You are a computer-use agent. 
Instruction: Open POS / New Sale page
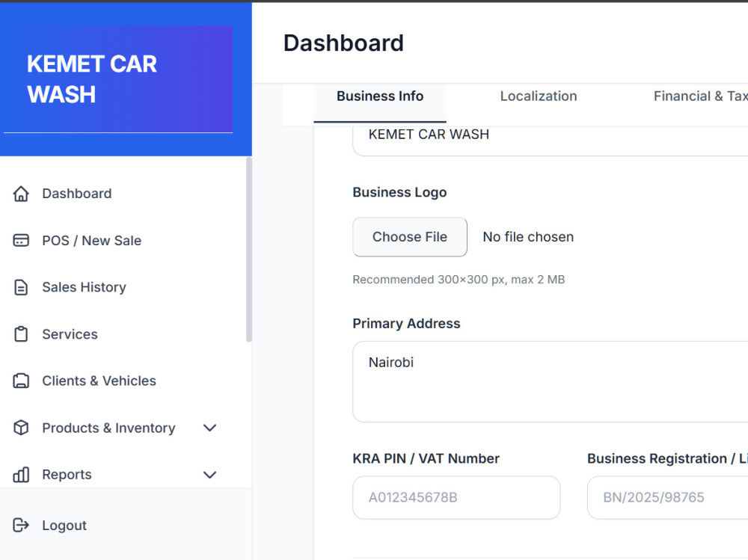[91, 241]
